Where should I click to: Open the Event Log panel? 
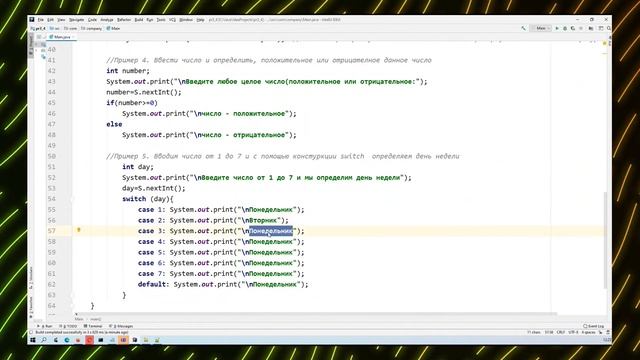594,326
